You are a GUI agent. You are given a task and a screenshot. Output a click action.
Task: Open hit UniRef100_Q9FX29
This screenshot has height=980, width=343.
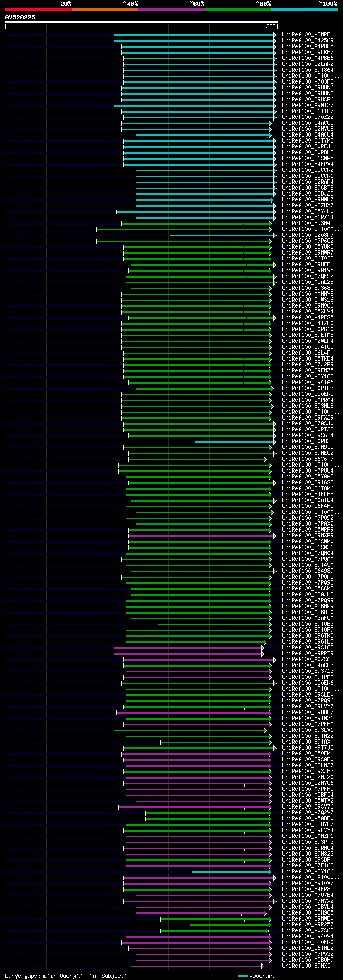pyautogui.click(x=308, y=418)
